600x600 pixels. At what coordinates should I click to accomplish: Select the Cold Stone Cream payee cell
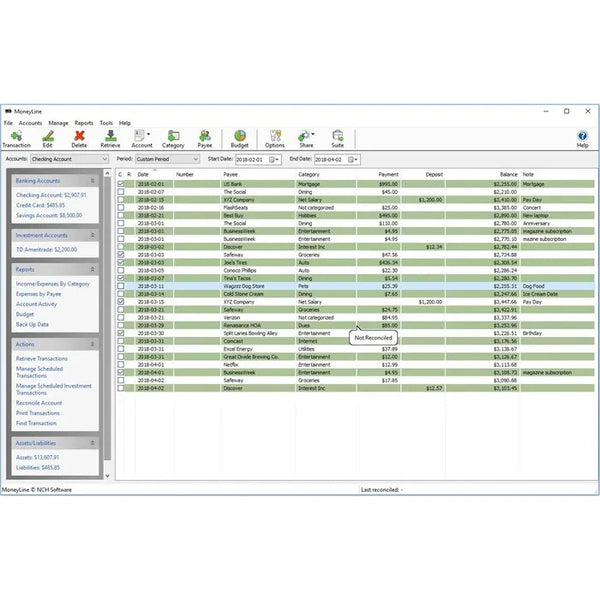click(258, 294)
